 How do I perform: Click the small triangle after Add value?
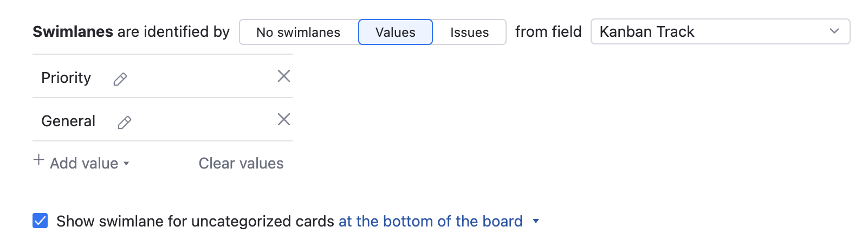pyautogui.click(x=126, y=164)
